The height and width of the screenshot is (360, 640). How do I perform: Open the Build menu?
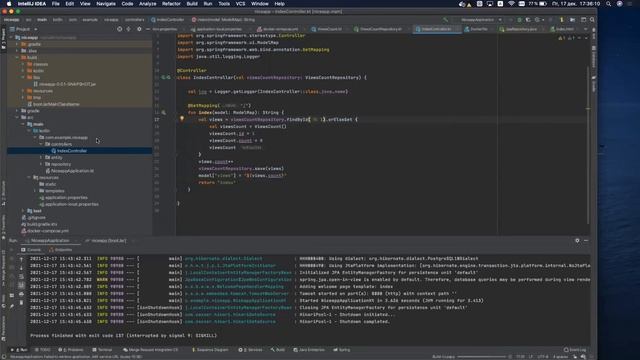click(192, 4)
